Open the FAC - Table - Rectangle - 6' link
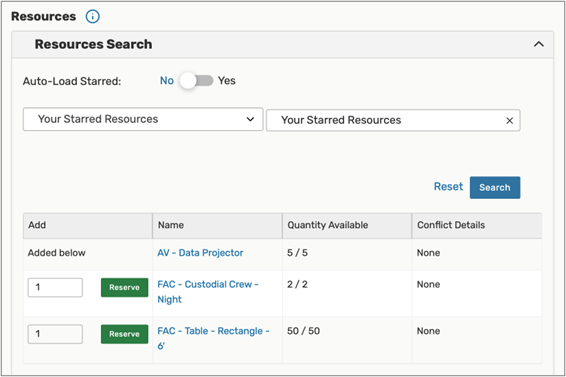 [213, 338]
